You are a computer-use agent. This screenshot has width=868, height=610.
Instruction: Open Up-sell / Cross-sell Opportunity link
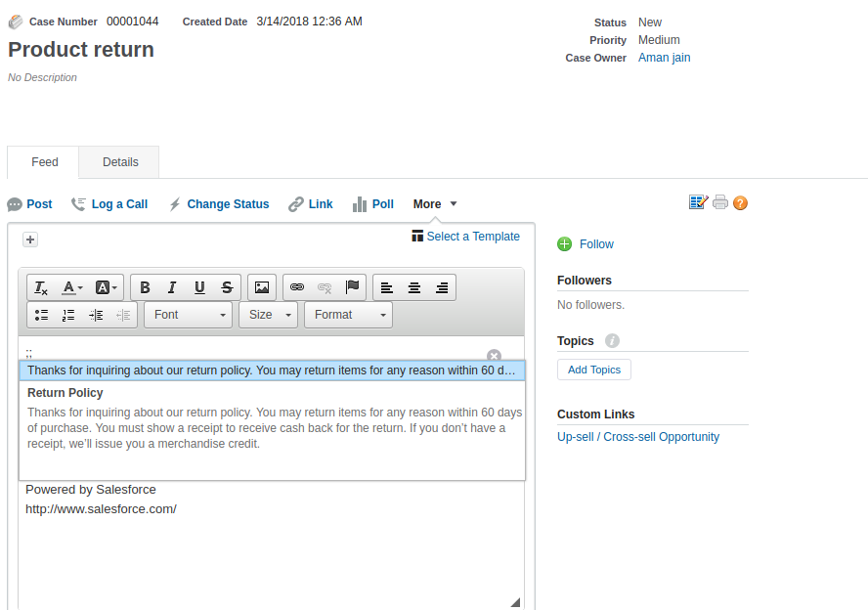(x=637, y=437)
